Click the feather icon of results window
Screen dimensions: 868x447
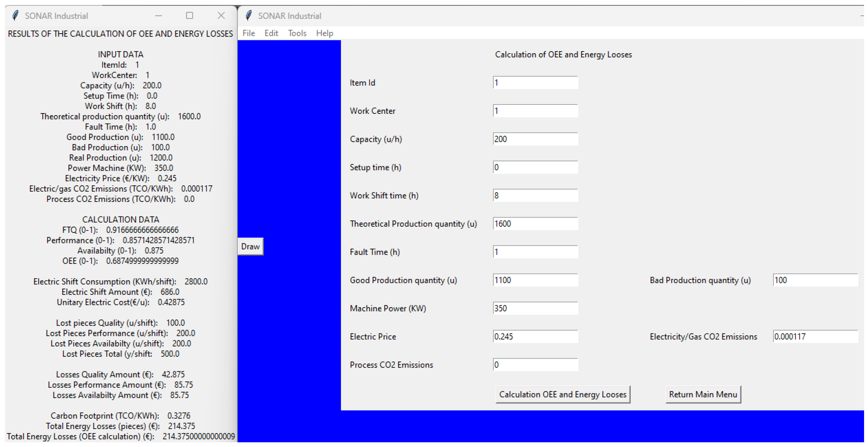[x=15, y=15]
